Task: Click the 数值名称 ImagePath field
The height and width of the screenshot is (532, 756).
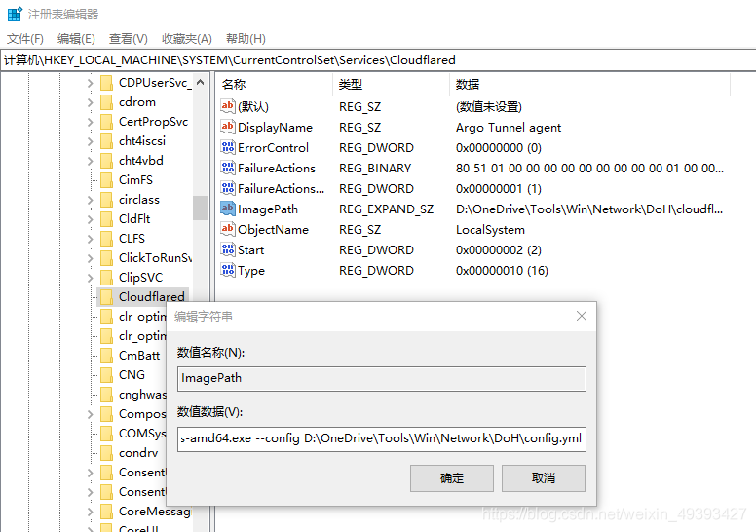Action: (382, 379)
